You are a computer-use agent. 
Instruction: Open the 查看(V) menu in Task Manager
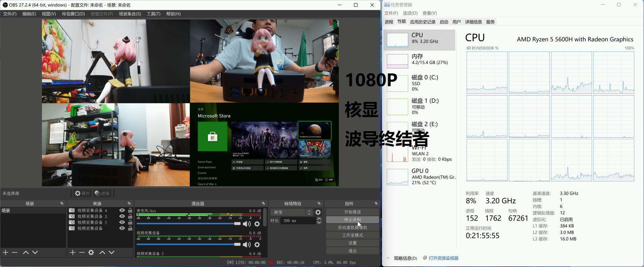[430, 13]
